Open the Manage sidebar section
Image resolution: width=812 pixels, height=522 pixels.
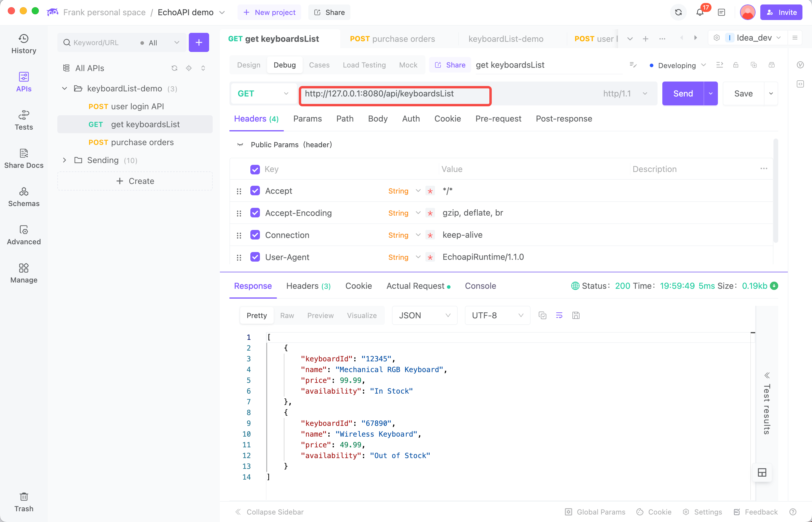tap(24, 274)
